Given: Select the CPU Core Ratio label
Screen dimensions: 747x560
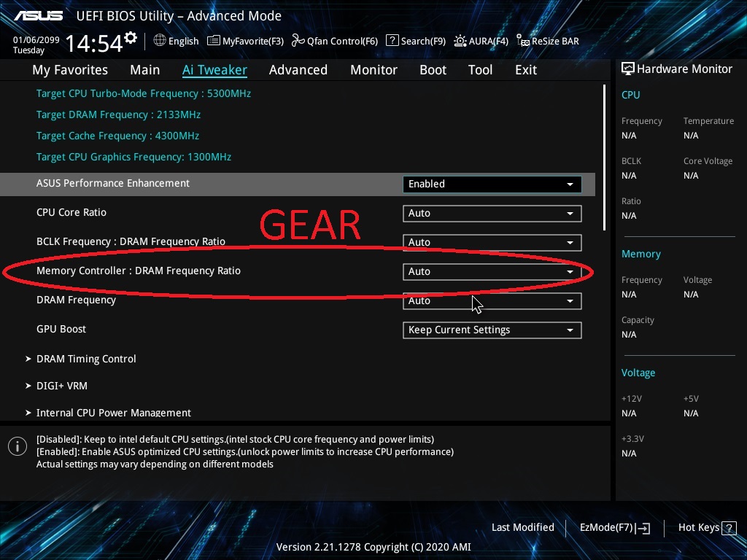Looking at the screenshot, I should pos(71,212).
